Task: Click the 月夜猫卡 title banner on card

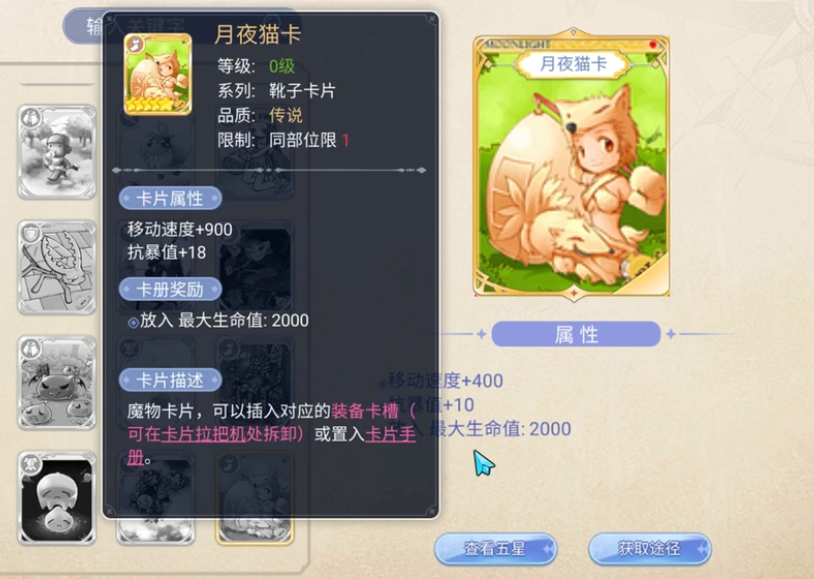Action: coord(573,64)
